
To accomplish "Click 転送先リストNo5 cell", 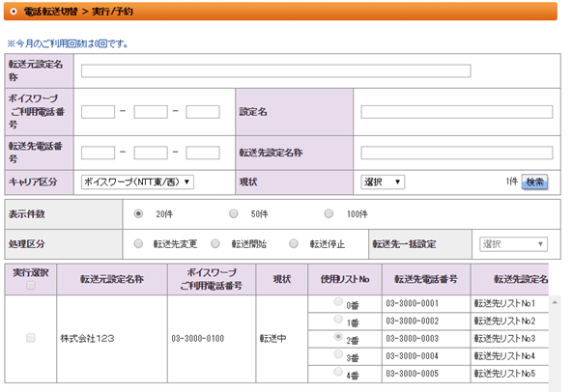I will point(505,374).
